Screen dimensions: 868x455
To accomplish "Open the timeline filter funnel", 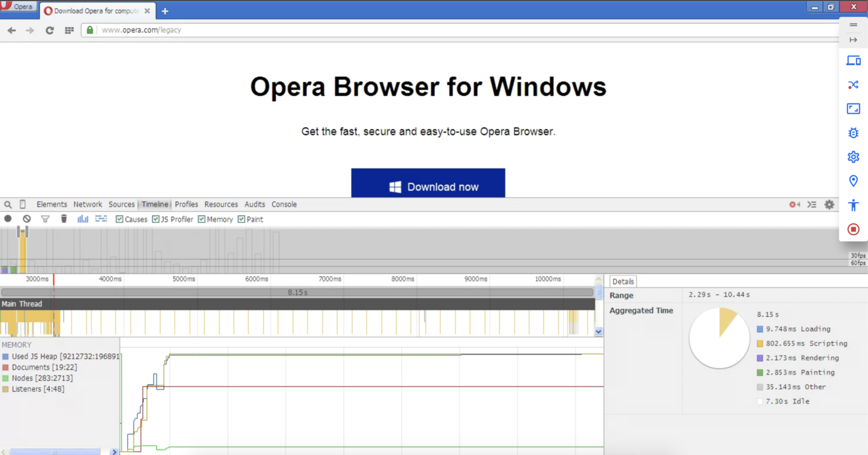I will coord(45,219).
